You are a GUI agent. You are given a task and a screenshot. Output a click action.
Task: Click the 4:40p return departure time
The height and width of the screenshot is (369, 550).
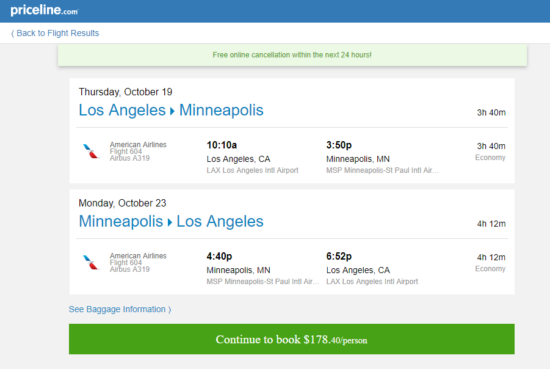219,256
